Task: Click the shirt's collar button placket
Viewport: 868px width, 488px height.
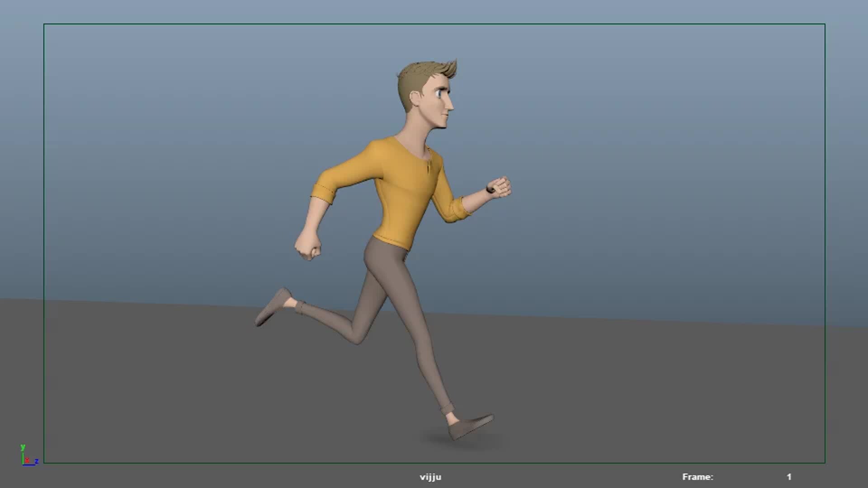Action: pyautogui.click(x=429, y=166)
